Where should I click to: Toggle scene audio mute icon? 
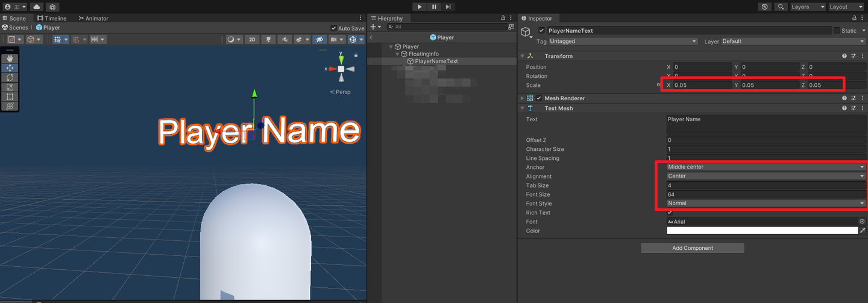pos(284,39)
